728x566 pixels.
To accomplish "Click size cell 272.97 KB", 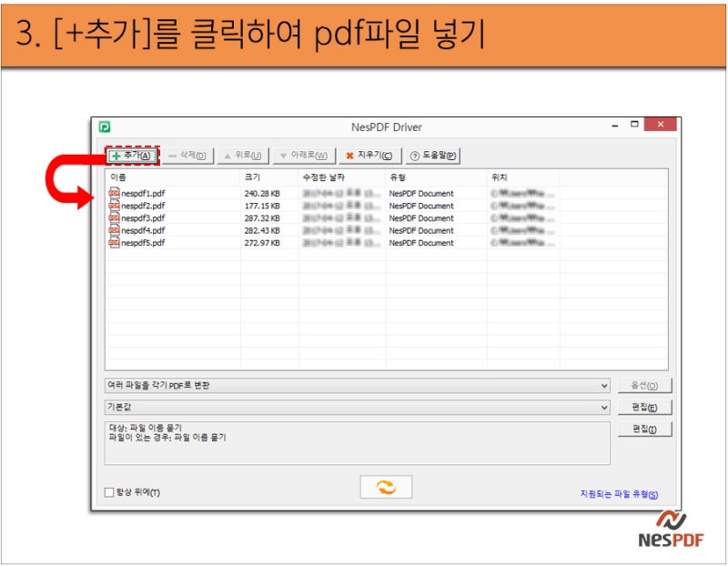I will 262,243.
